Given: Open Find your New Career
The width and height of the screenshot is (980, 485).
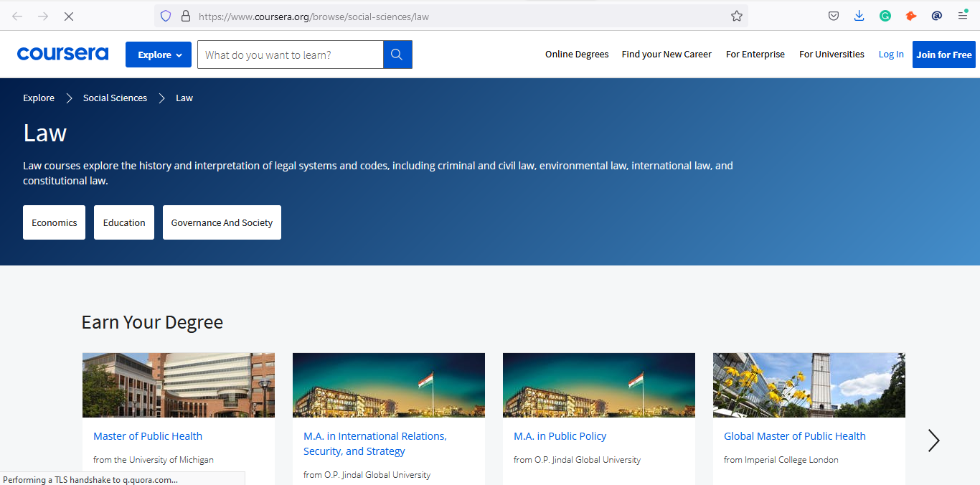Looking at the screenshot, I should pyautogui.click(x=666, y=55).
